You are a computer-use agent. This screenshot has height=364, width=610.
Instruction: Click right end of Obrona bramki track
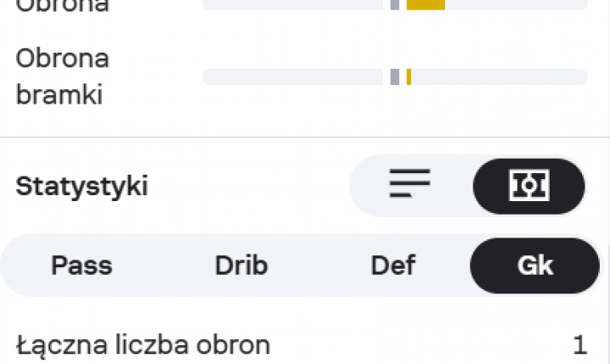pos(582,77)
